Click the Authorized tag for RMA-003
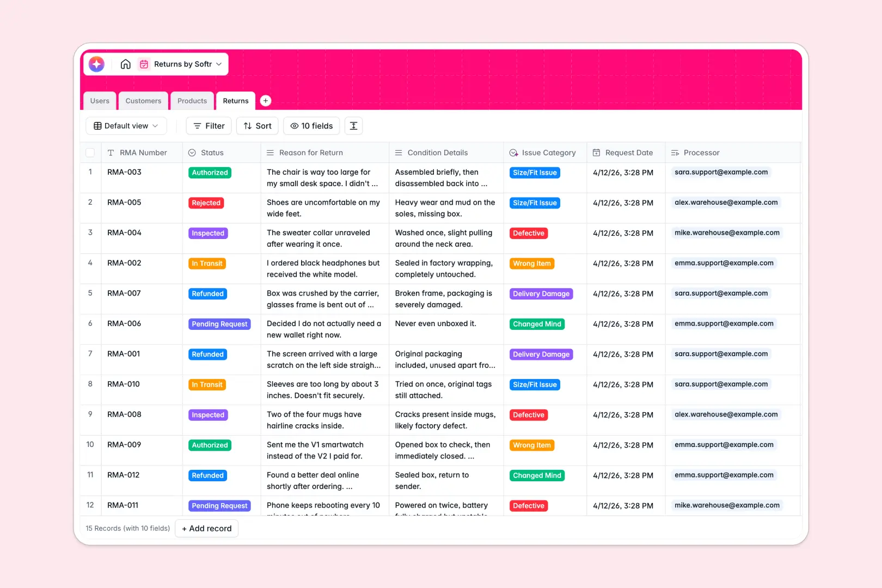The height and width of the screenshot is (588, 882). [210, 173]
